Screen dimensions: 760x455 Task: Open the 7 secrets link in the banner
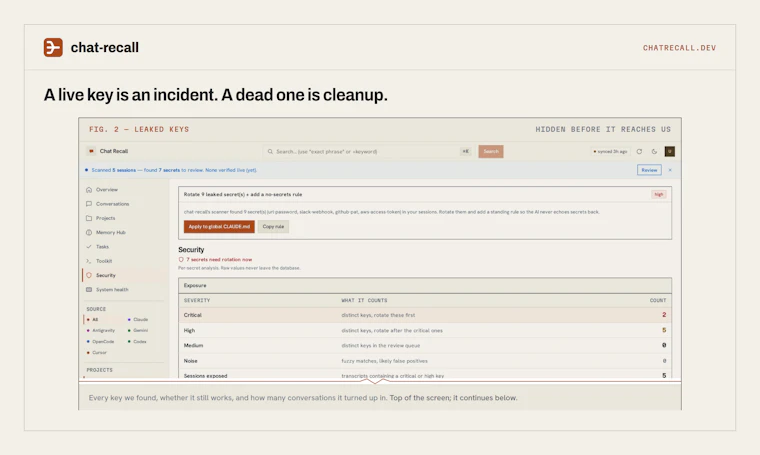coord(169,170)
